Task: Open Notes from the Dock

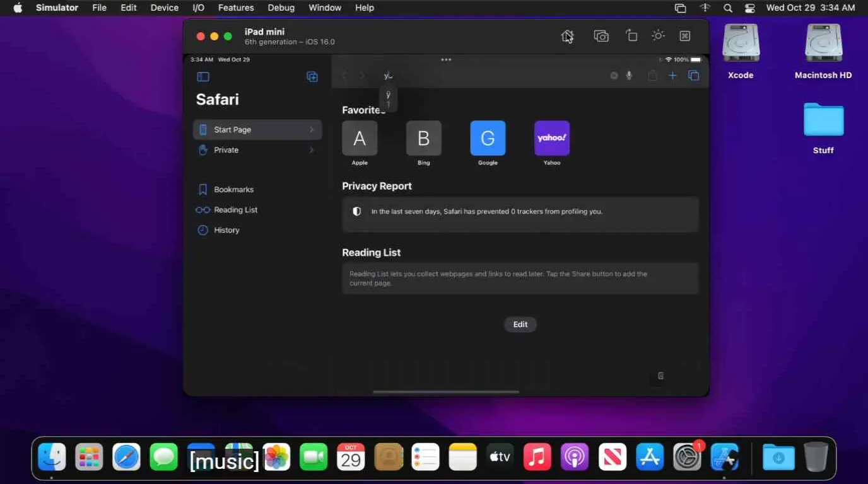Action: point(462,457)
